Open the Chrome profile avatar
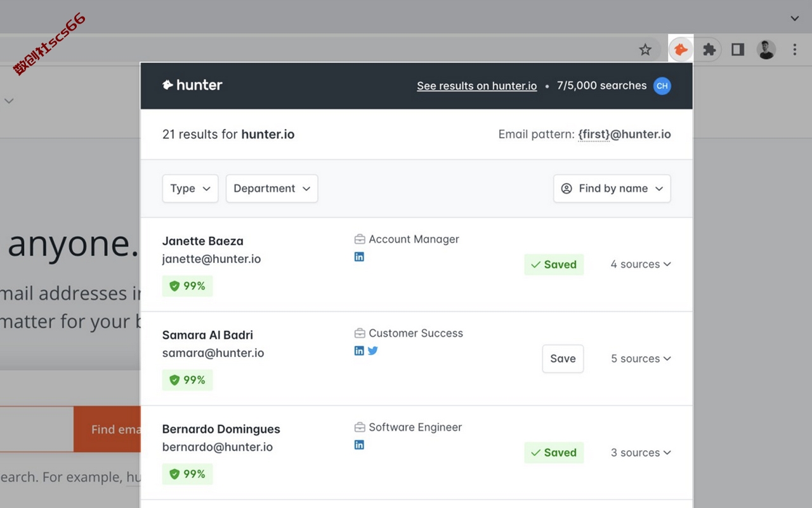The height and width of the screenshot is (508, 812). click(766, 50)
